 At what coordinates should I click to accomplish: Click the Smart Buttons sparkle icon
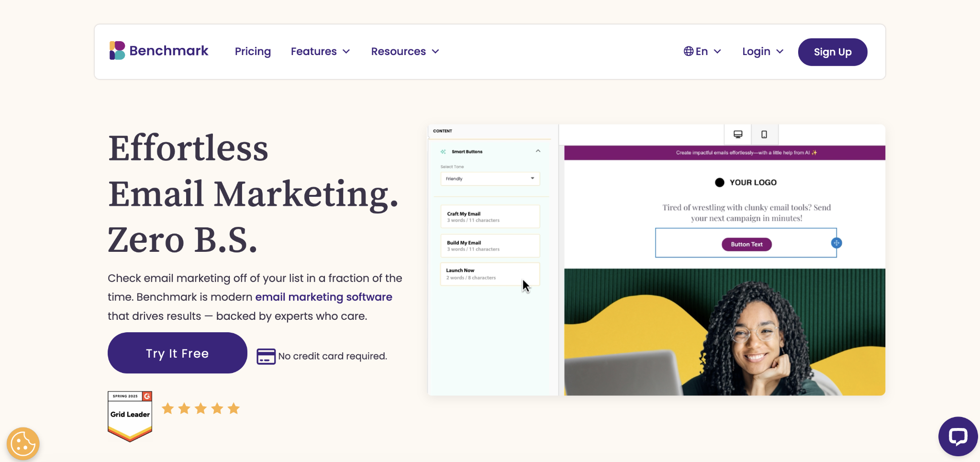pyautogui.click(x=443, y=151)
